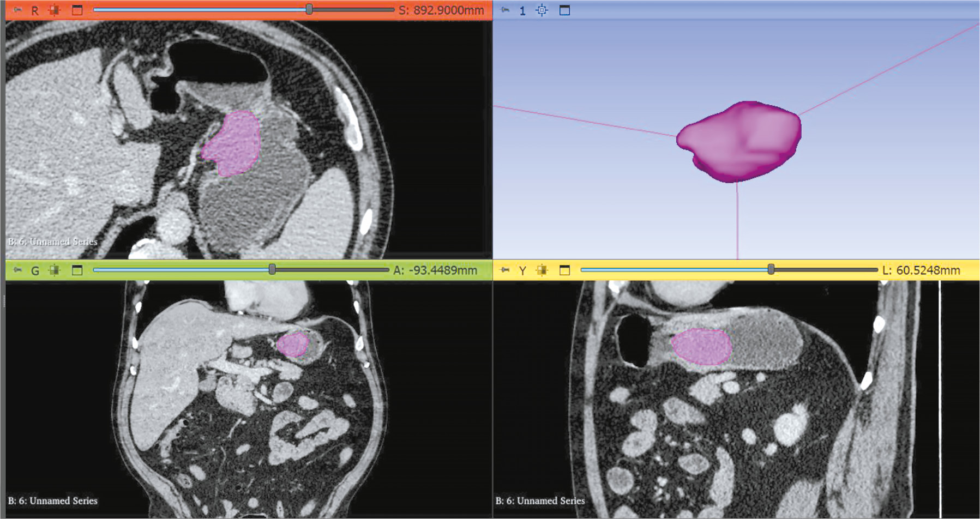Toggle slice visibility icon in Yellow view bar
Screen dimensions: 980x519
[x=542, y=270]
